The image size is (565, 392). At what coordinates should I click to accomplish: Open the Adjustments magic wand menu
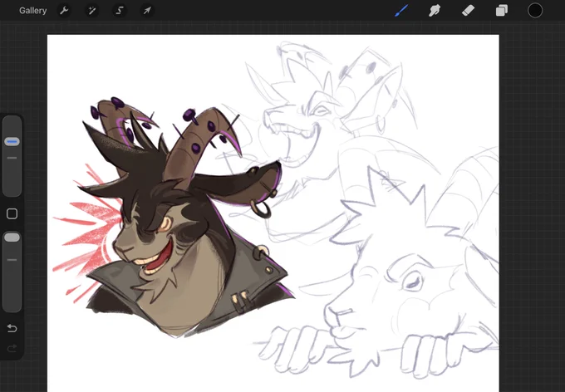[92, 11]
